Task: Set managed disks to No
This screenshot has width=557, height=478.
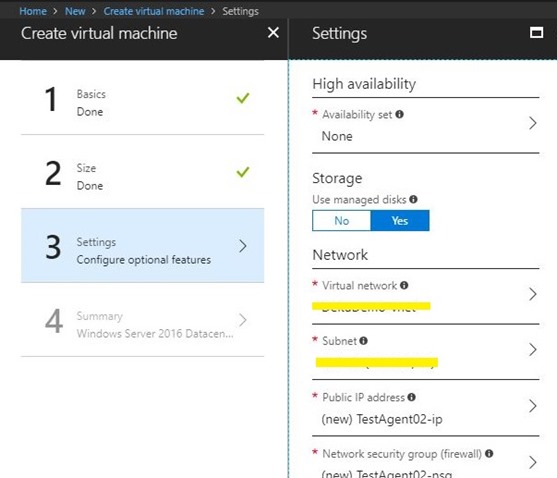Action: (x=341, y=221)
